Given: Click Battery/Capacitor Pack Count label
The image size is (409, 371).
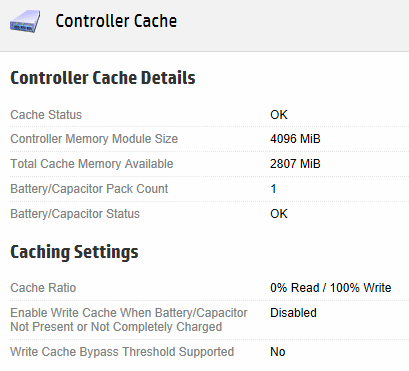Looking at the screenshot, I should [89, 189].
